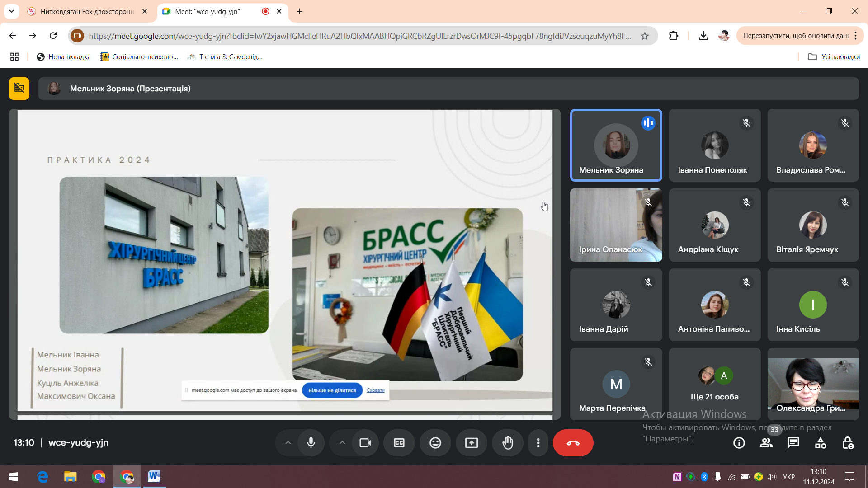Click the Ще 21 особа participants tile

click(x=714, y=384)
